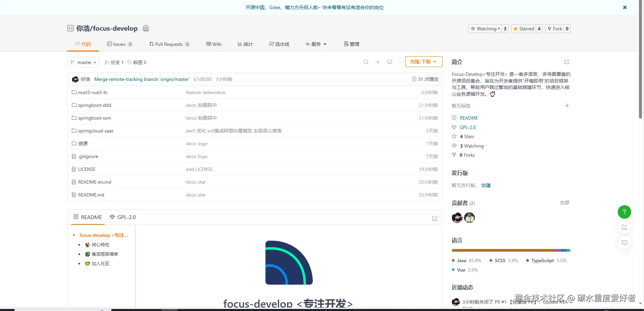The width and height of the screenshot is (644, 311).
Task: Click the plus icon to create new file
Action: [x=378, y=62]
